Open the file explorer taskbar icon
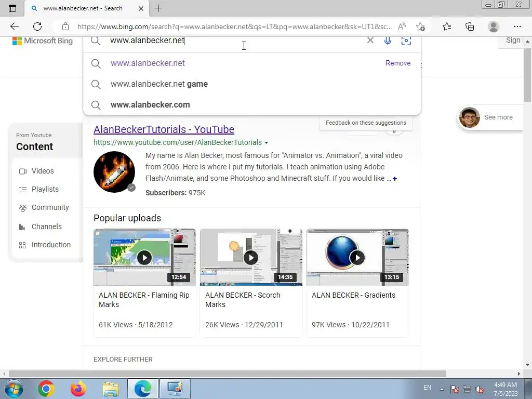 (111, 389)
